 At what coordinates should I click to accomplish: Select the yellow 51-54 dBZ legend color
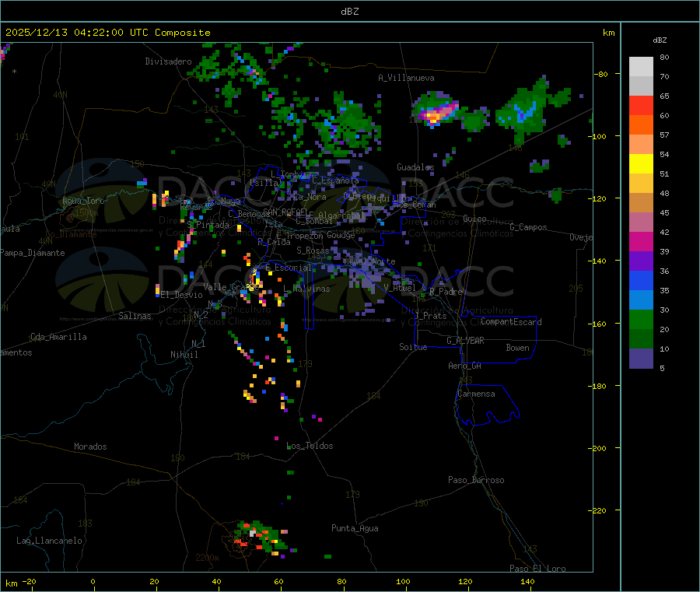641,164
